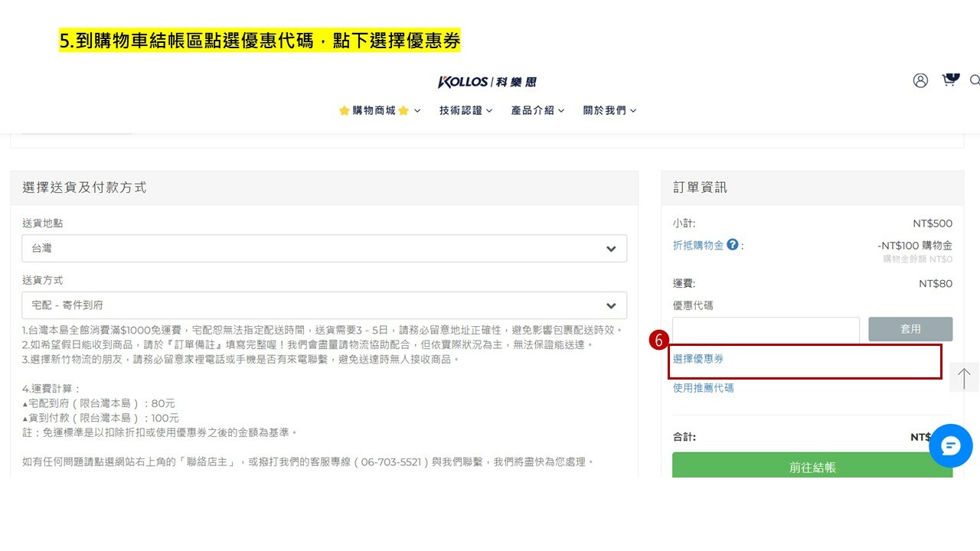Click the search magnifier icon
980x551 pixels.
(x=974, y=80)
